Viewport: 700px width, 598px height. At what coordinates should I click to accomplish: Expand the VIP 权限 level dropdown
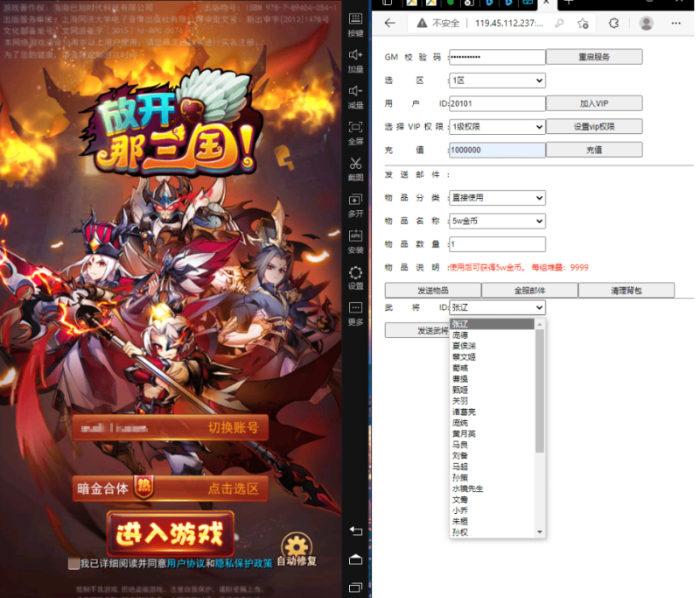tap(497, 127)
